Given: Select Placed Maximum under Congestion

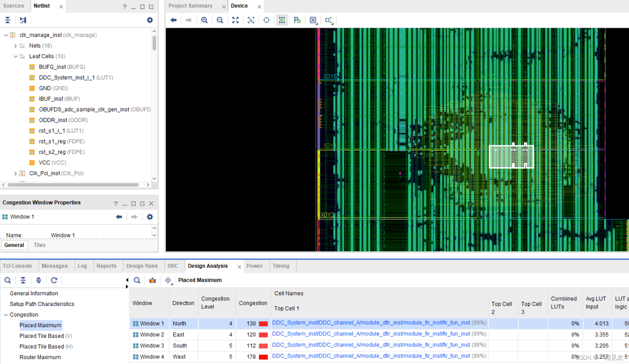Looking at the screenshot, I should (x=40, y=325).
